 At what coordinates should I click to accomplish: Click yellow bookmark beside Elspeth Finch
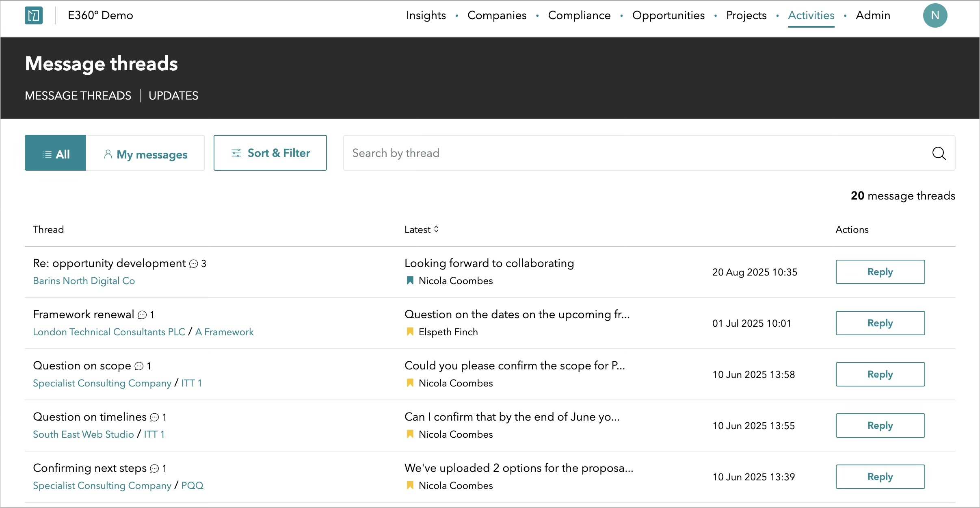pos(410,332)
